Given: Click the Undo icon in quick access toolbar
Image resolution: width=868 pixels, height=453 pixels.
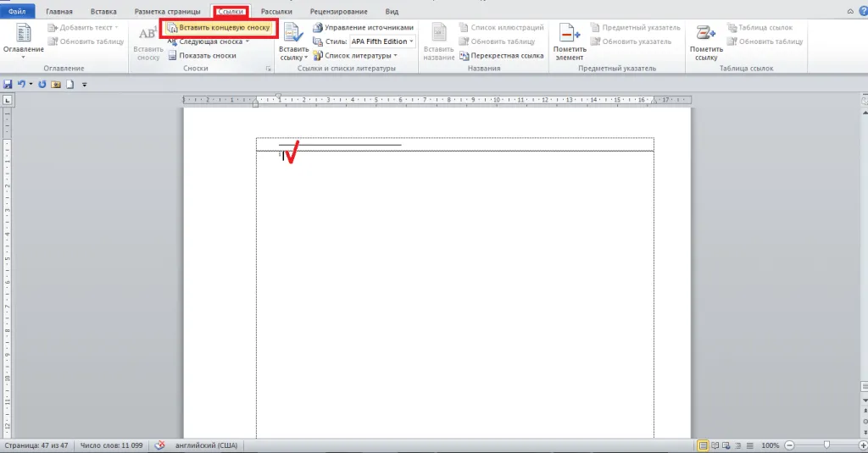Looking at the screenshot, I should coord(21,85).
